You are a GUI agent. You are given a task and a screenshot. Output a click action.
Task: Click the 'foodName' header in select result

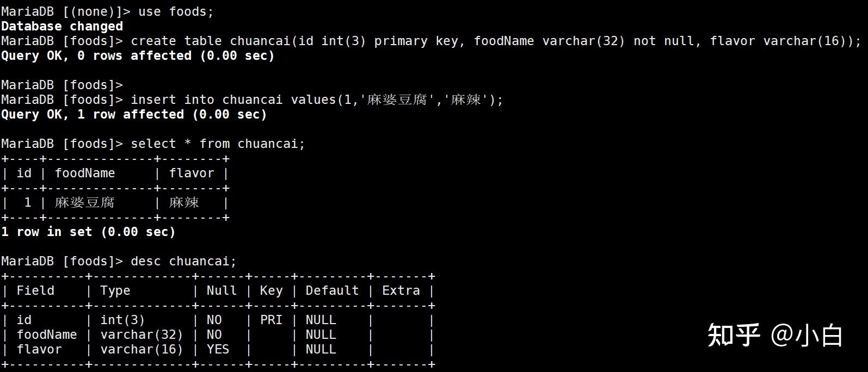pyautogui.click(x=85, y=173)
